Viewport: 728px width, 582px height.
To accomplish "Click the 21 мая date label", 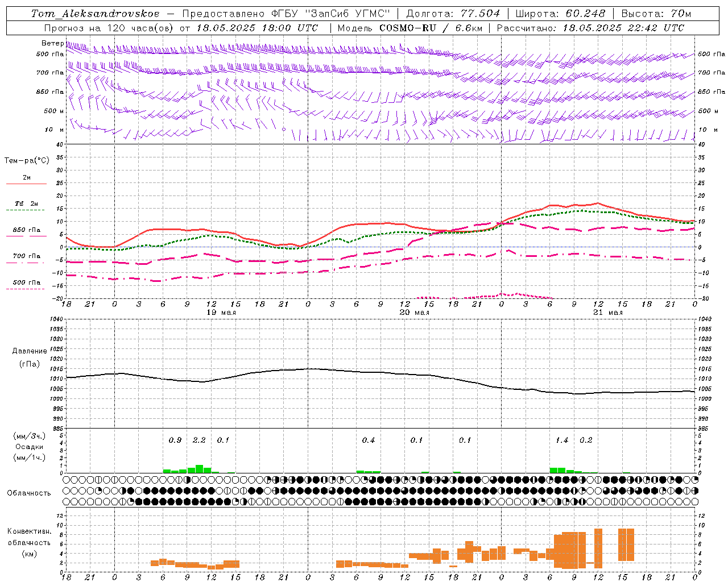I will point(608,312).
